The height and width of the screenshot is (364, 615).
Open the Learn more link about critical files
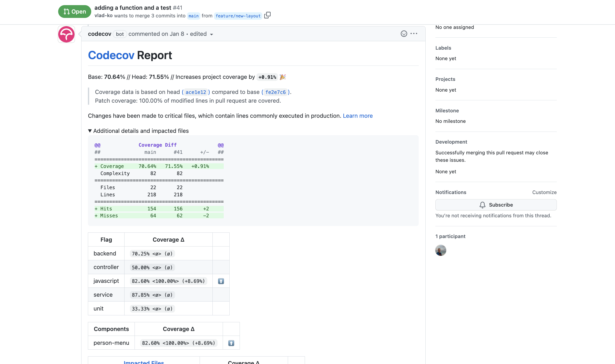tap(358, 116)
